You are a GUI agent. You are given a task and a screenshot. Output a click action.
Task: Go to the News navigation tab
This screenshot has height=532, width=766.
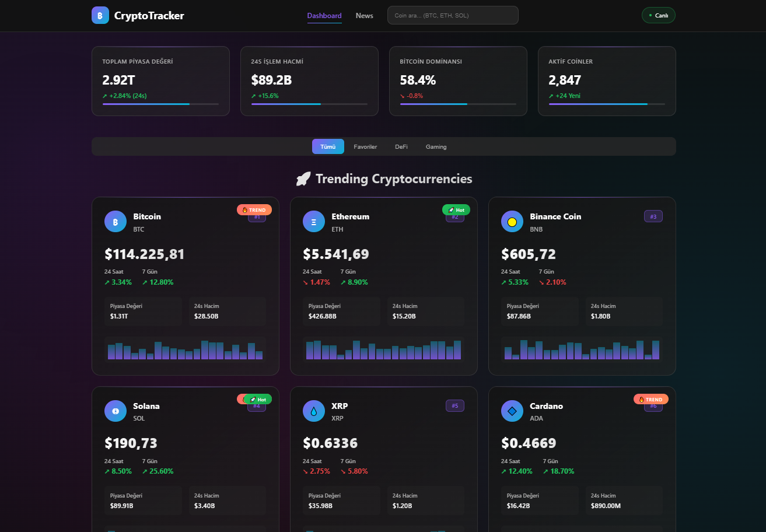point(365,16)
